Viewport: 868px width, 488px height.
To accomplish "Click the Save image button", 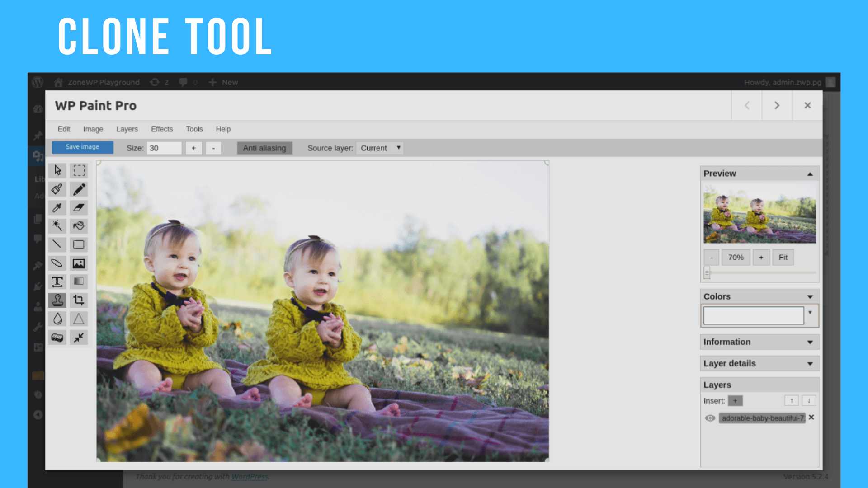I will coord(82,147).
